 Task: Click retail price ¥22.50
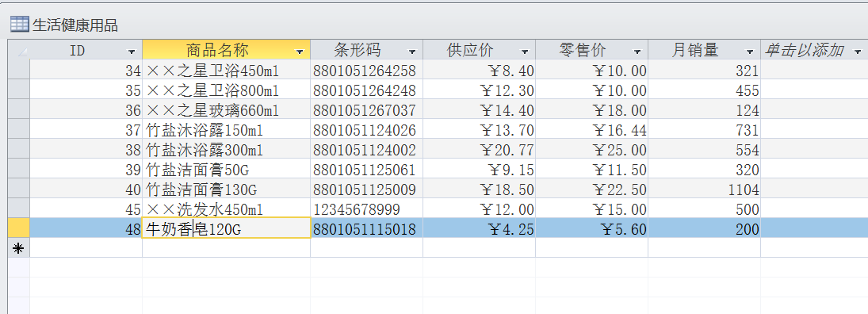(592, 189)
